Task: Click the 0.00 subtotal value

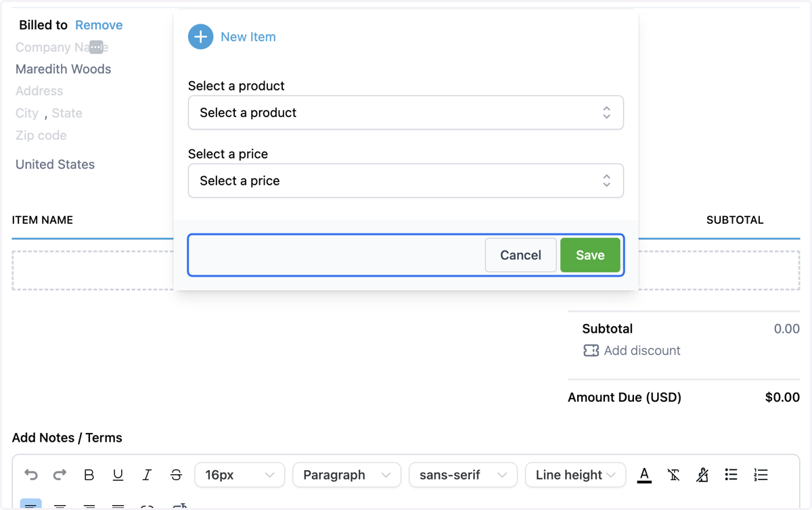Action: tap(787, 329)
